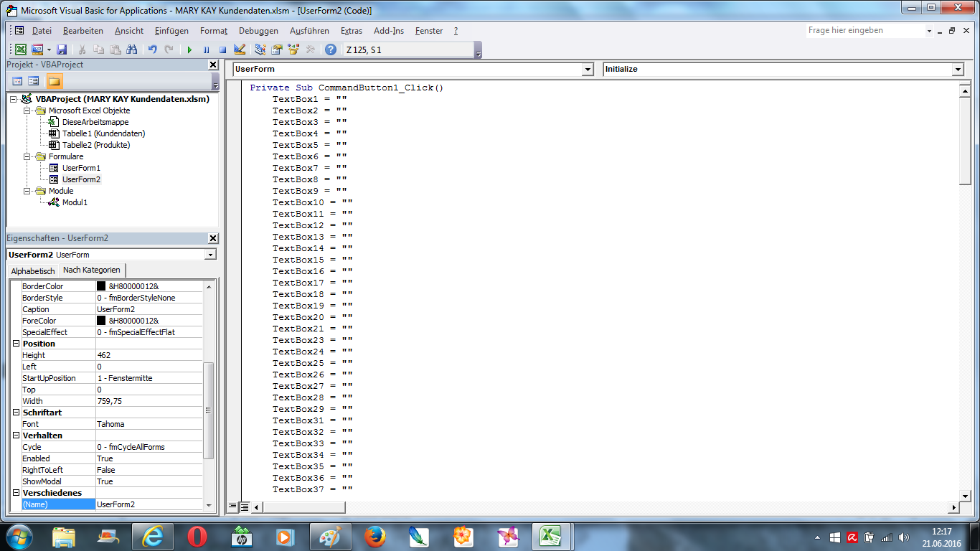Collapse the Verschiedenes property category
The height and width of the screenshot is (551, 980).
click(x=17, y=493)
